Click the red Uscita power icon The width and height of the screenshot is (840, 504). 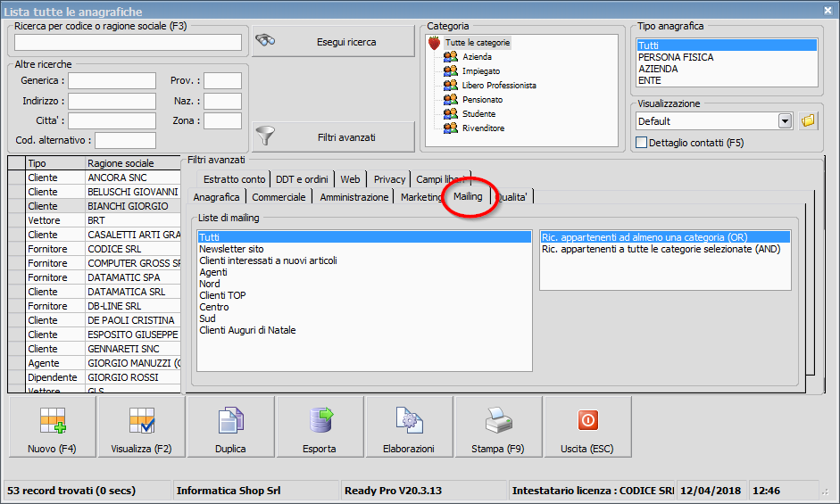pyautogui.click(x=587, y=420)
